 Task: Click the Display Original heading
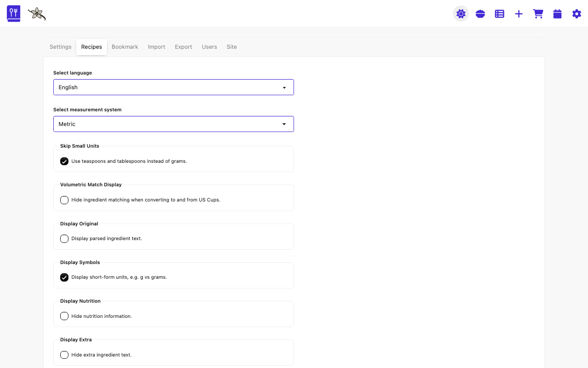[x=79, y=224]
